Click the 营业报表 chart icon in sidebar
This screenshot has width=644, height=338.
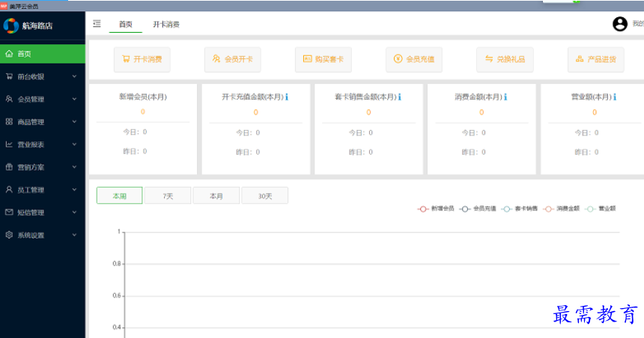pyautogui.click(x=9, y=144)
